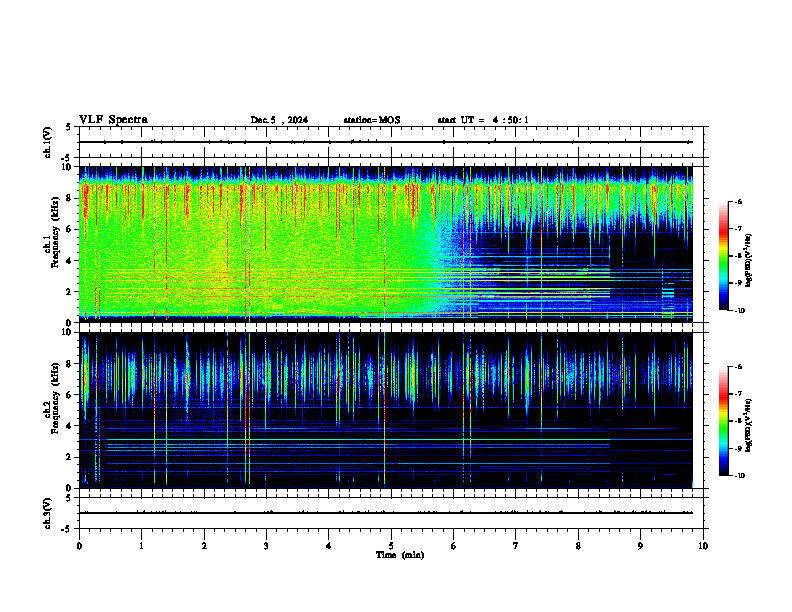
Task: Click the "ch.1(V)" axis label
Action: 47,142
